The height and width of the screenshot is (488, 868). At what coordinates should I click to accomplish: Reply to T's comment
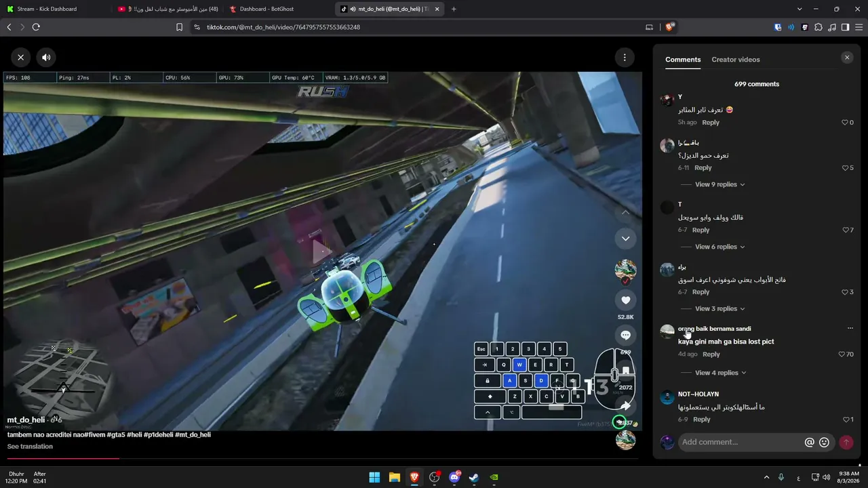click(x=701, y=230)
